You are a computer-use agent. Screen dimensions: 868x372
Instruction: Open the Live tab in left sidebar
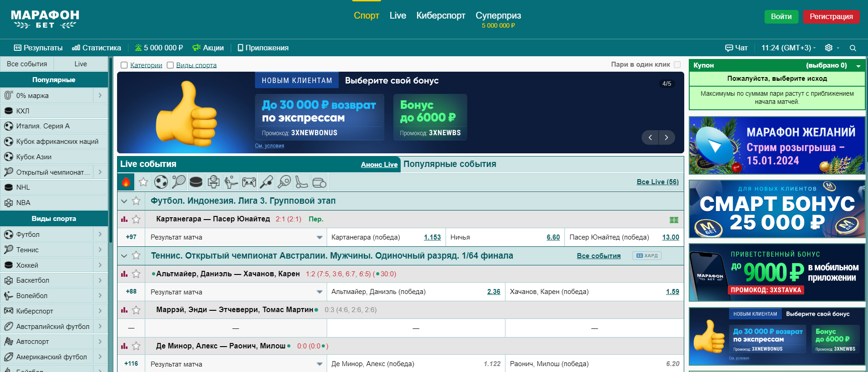tap(80, 64)
